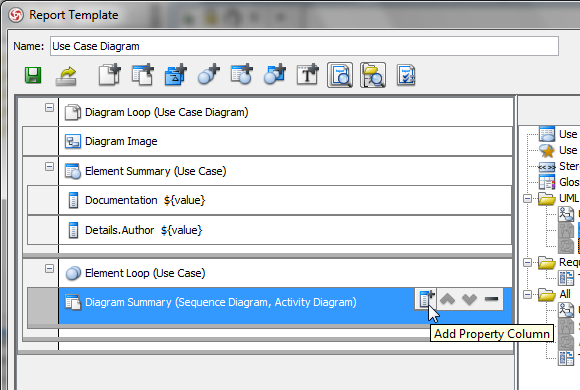Remove the Diagram Summary row with minus button
This screenshot has height=390, width=580.
pyautogui.click(x=491, y=299)
